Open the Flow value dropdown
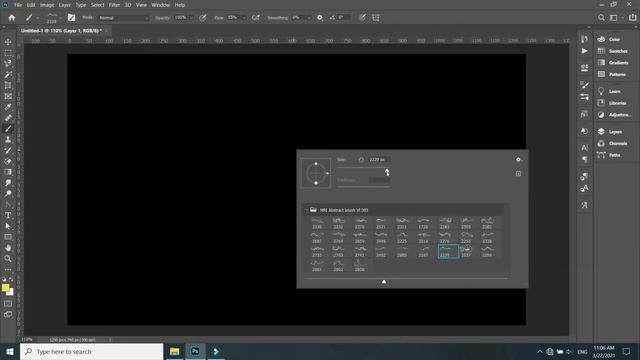The height and width of the screenshot is (360, 640). click(244, 18)
